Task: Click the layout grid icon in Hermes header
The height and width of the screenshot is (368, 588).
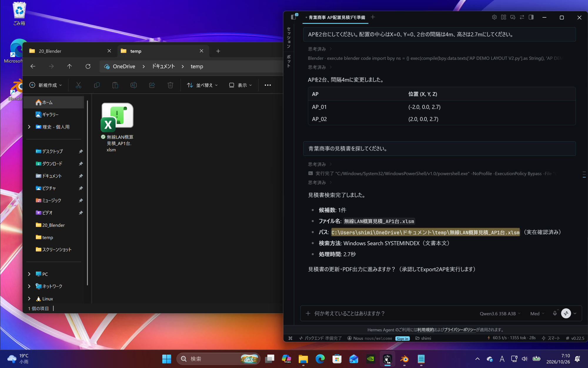Action: point(504,17)
